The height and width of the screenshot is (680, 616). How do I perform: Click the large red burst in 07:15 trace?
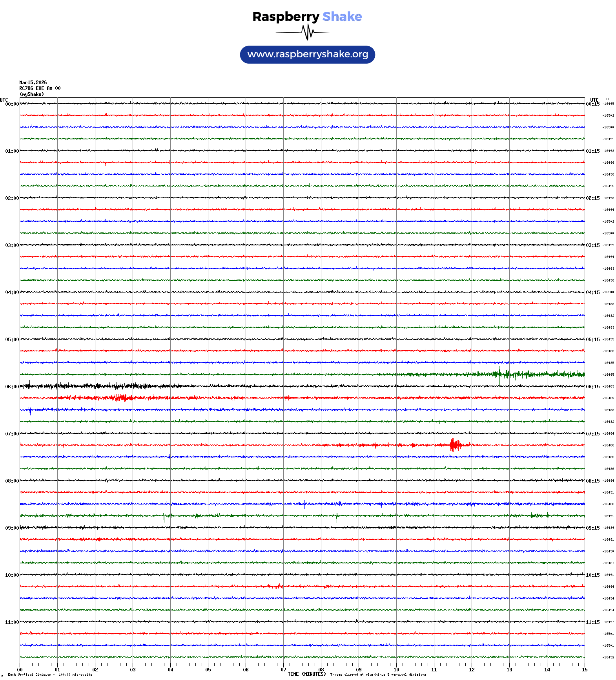point(455,445)
